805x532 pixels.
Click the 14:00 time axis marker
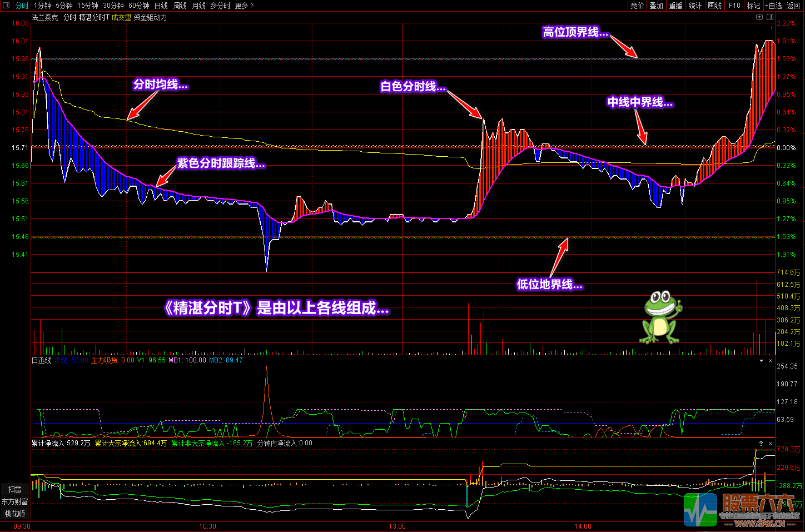pyautogui.click(x=583, y=526)
